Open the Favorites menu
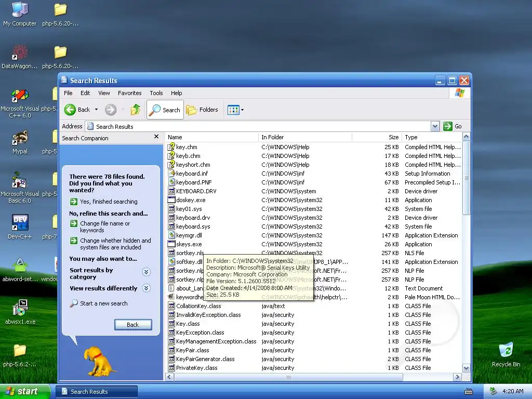The image size is (532, 399). pyautogui.click(x=129, y=93)
